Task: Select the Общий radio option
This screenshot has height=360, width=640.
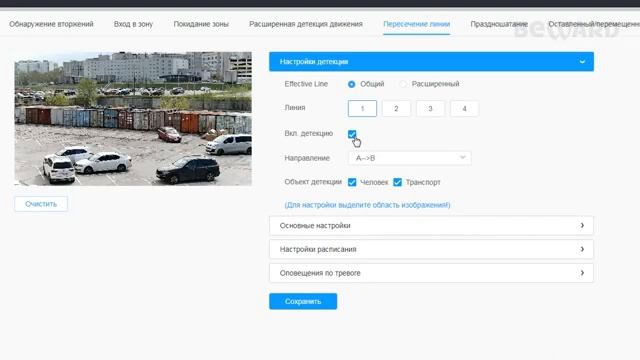Action: point(351,84)
